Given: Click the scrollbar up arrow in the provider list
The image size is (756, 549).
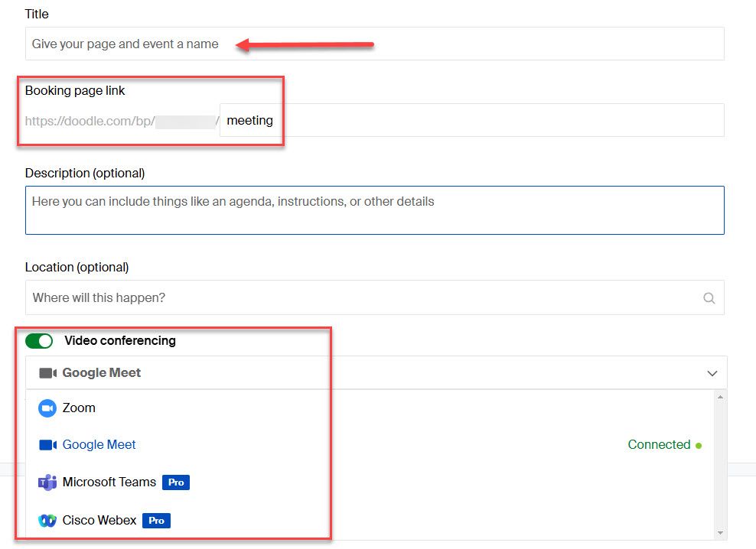Looking at the screenshot, I should (x=720, y=397).
